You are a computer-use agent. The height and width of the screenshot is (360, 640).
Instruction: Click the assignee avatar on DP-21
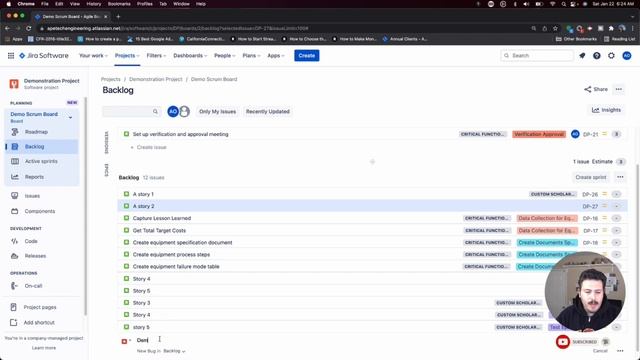(x=575, y=134)
